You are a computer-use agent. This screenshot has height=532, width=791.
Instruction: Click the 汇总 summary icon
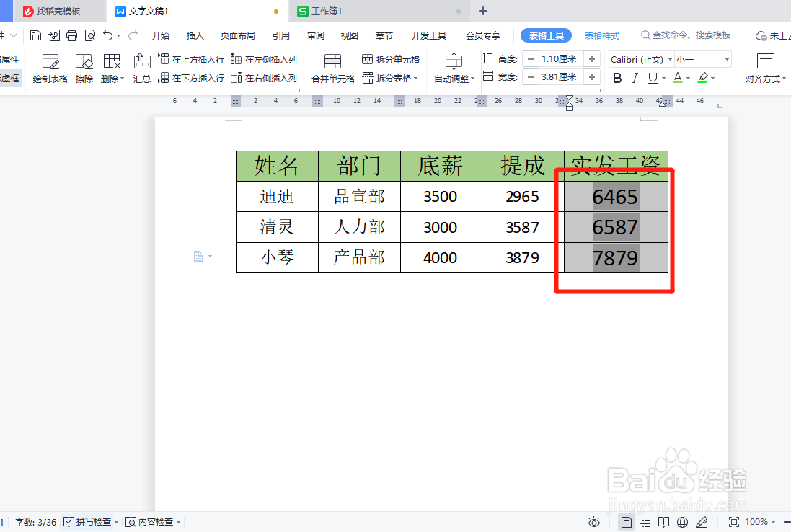click(x=142, y=68)
